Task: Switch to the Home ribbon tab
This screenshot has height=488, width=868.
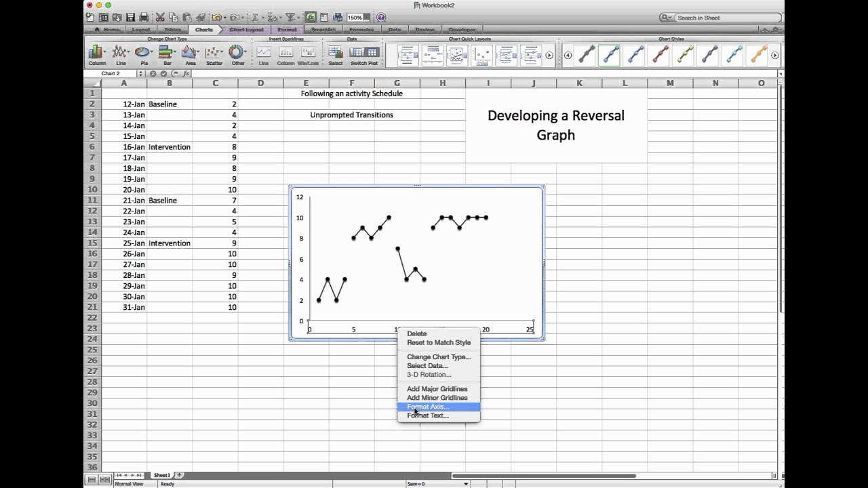Action: tap(108, 30)
